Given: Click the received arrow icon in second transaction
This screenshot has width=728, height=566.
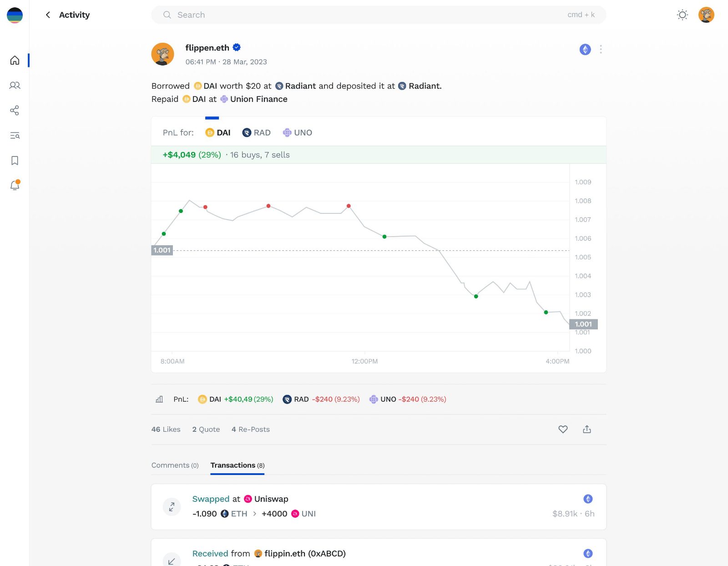Looking at the screenshot, I should pos(172,561).
